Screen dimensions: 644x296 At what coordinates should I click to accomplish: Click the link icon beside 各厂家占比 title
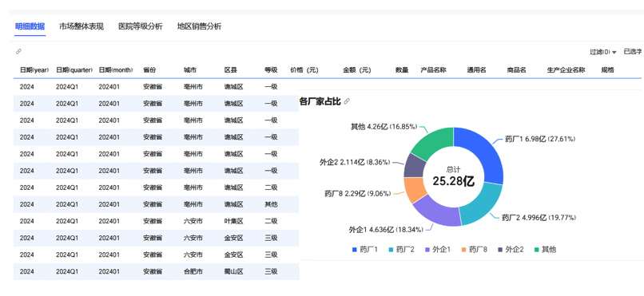click(x=347, y=101)
